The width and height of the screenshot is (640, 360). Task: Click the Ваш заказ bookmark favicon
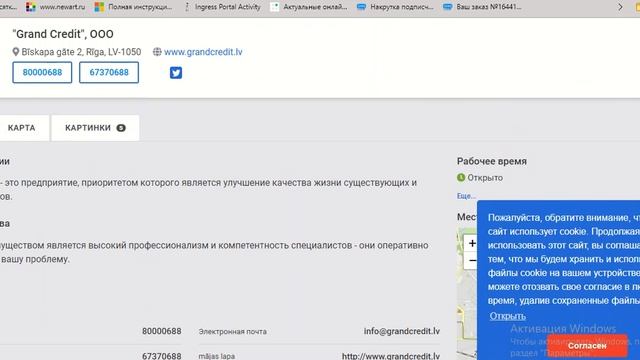point(448,7)
